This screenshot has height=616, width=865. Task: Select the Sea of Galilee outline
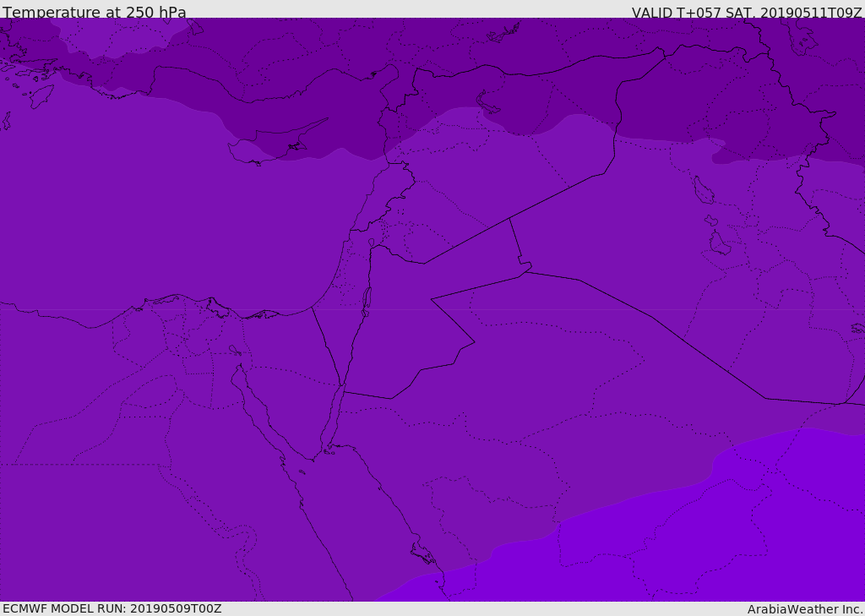click(x=372, y=243)
